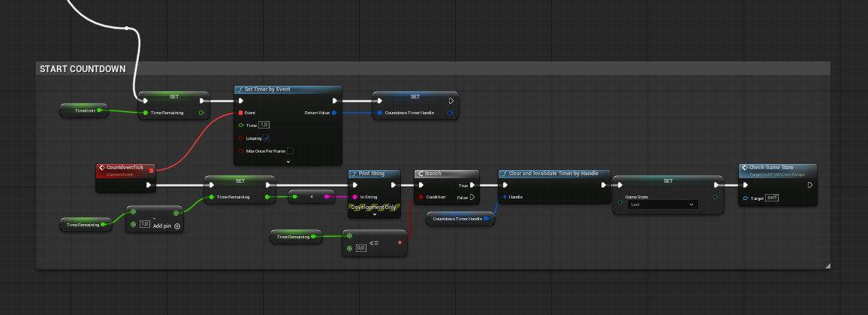The width and height of the screenshot is (868, 315).
Task: Click the 0,0 value field on <= node
Action: tap(361, 248)
